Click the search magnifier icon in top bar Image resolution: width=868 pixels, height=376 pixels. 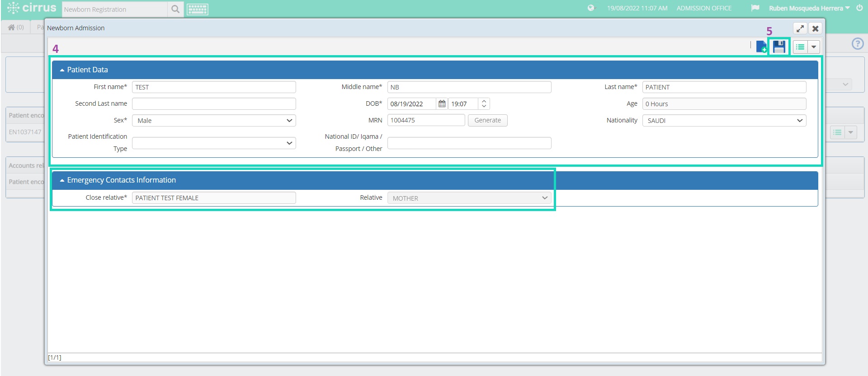(x=175, y=9)
